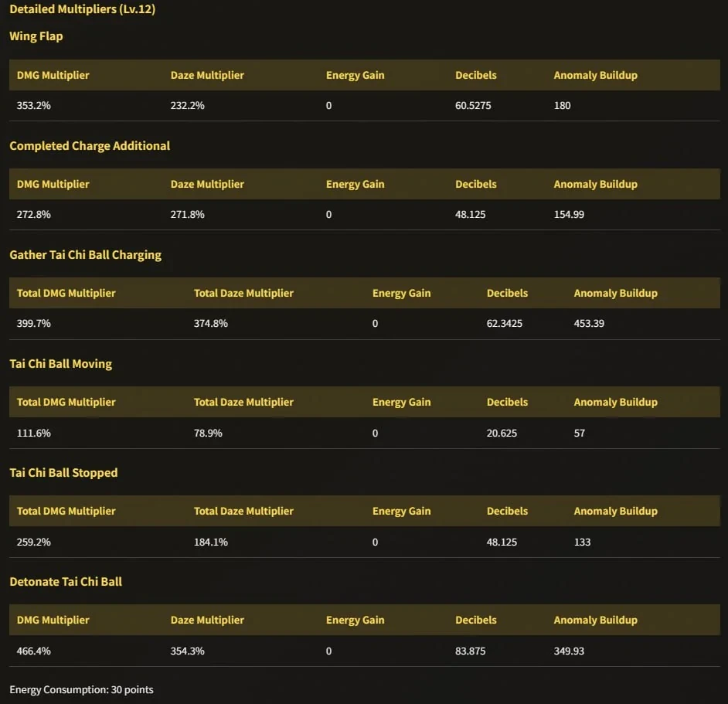Click the Energy Consumption: 30 points text
Viewport: 728px width, 704px height.
coord(81,689)
